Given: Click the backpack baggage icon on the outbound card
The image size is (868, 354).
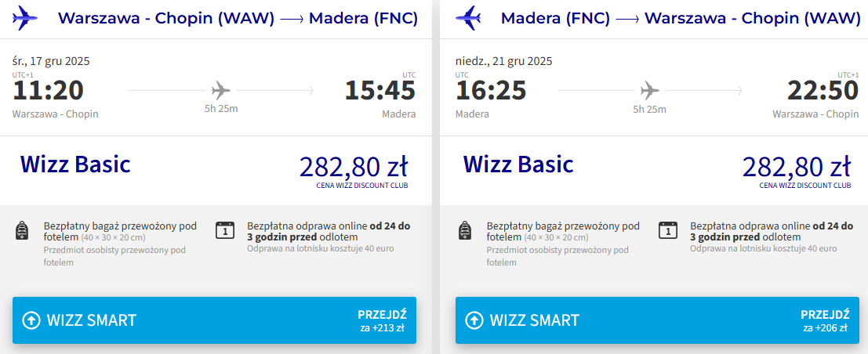Looking at the screenshot, I should click(x=22, y=231).
